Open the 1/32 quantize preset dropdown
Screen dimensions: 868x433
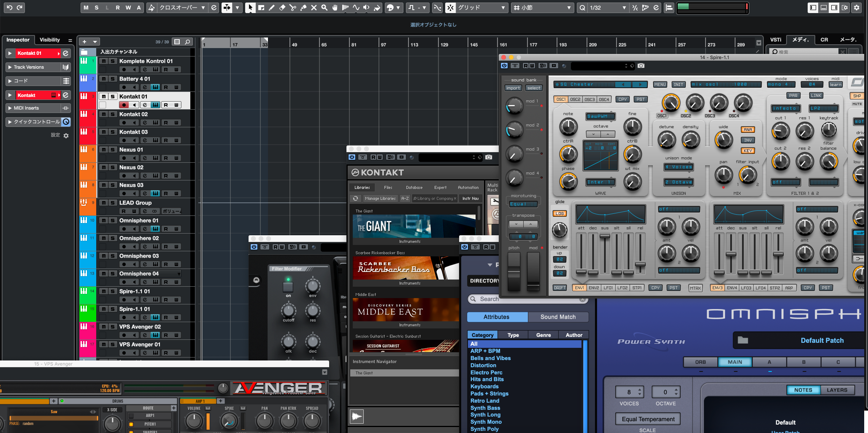607,8
